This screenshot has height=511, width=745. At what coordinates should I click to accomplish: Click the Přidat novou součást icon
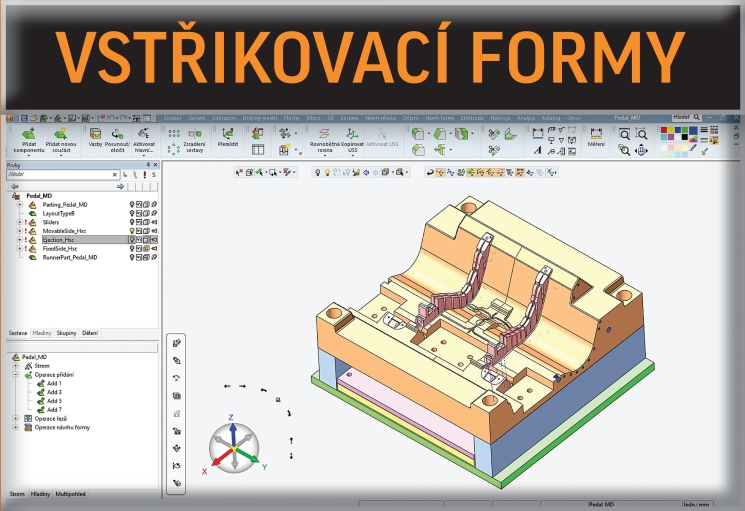point(60,133)
